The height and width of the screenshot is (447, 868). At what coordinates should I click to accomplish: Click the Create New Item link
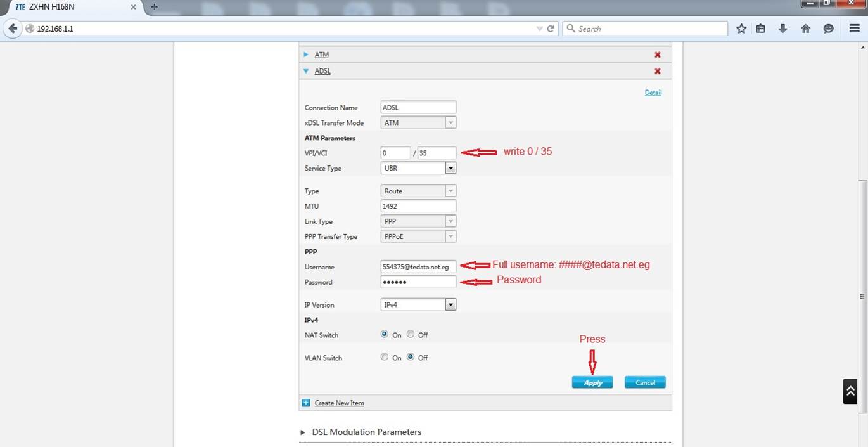click(x=339, y=403)
